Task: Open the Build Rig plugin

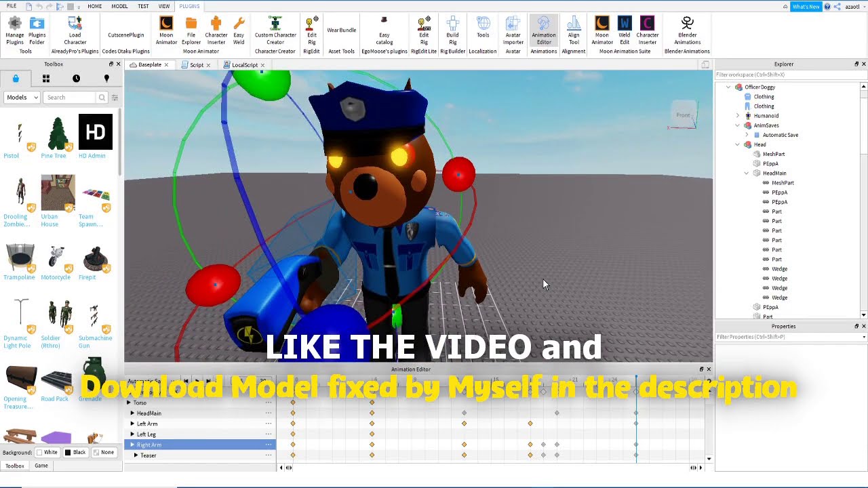Action: click(452, 31)
